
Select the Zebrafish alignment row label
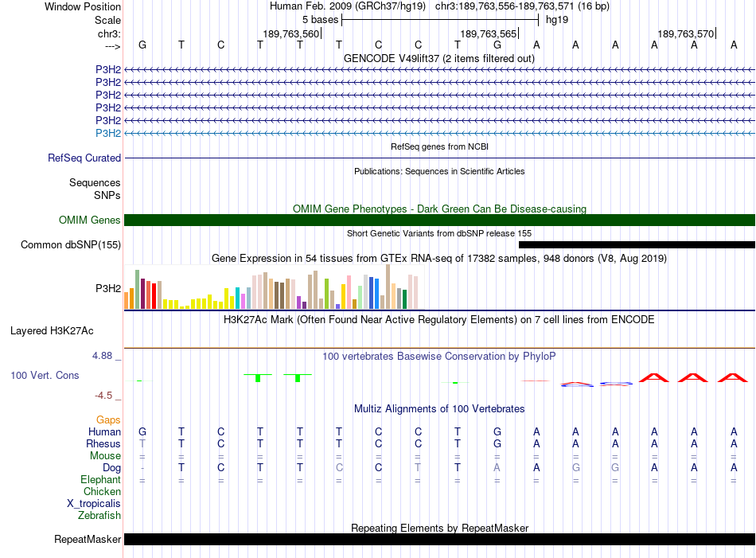click(x=99, y=516)
